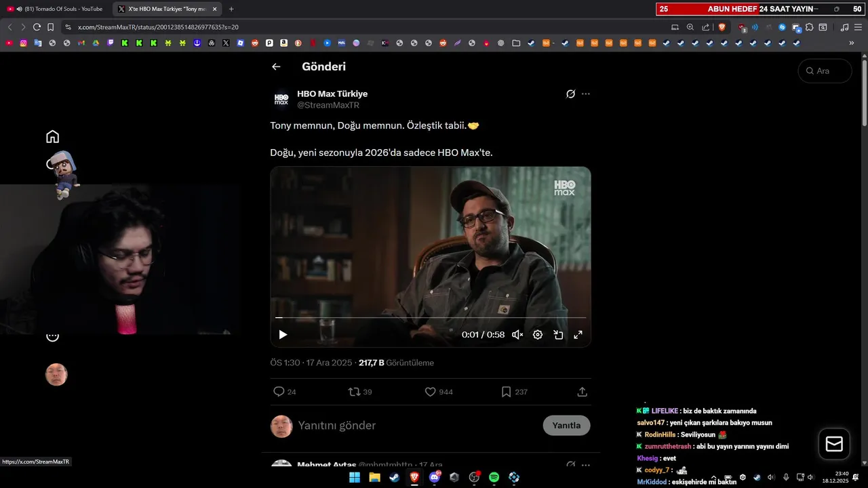Viewport: 868px width, 488px height.
Task: Go back using the Gönderi arrow
Action: coord(276,66)
